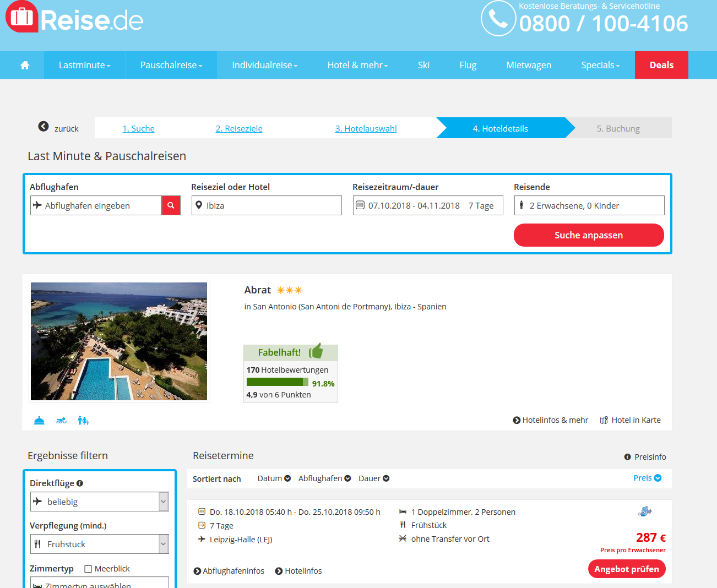Screen dimensions: 717x588
Task: Sort results by Dauer
Action: pyautogui.click(x=374, y=478)
